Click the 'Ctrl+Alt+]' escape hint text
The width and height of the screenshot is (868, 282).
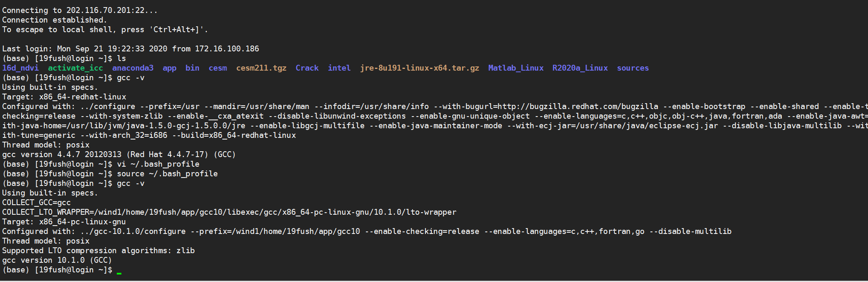(179, 30)
